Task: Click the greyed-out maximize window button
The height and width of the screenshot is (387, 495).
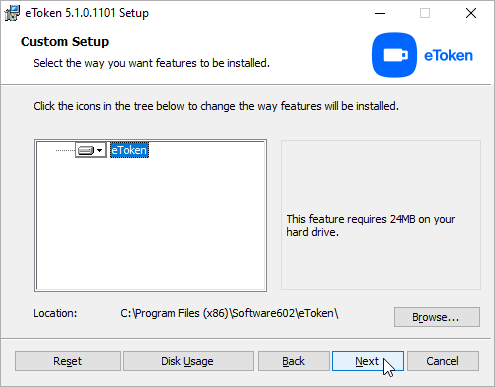Action: click(425, 13)
